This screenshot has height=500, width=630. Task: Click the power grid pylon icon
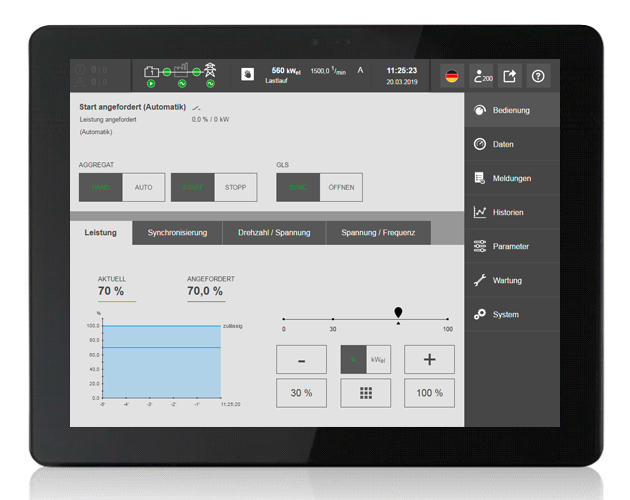pos(210,70)
